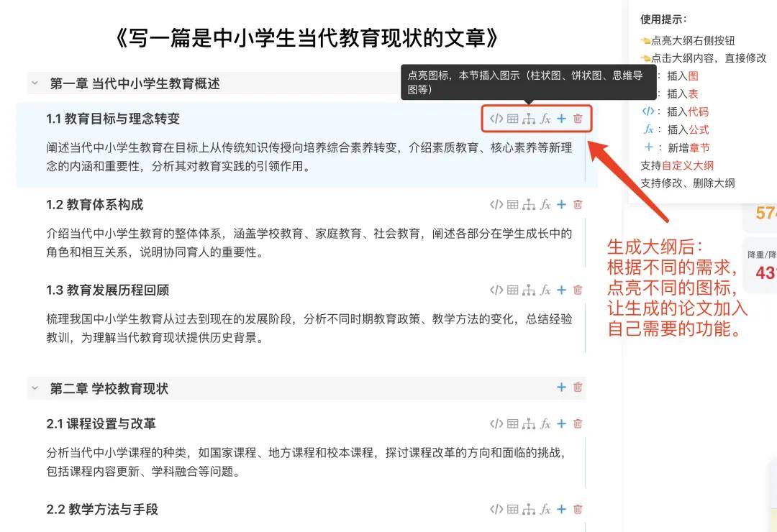Select the table icon on section 2.1
Image resolution: width=777 pixels, height=532 pixels.
click(512, 423)
